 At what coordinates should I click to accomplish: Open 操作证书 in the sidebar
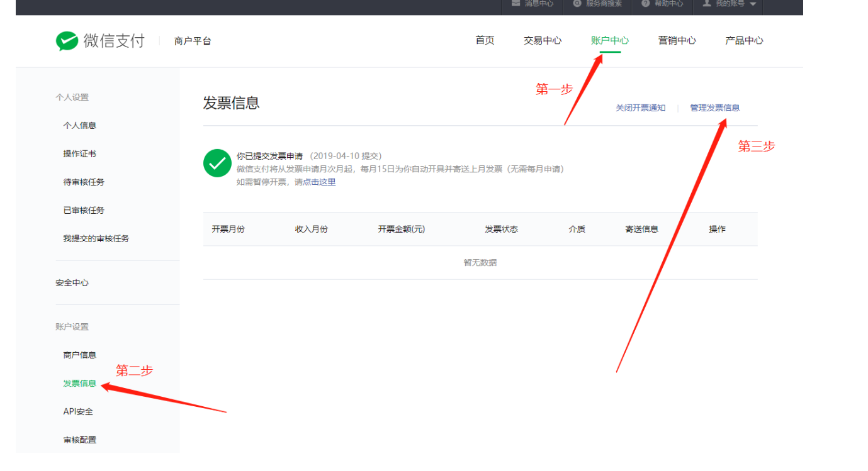click(80, 153)
